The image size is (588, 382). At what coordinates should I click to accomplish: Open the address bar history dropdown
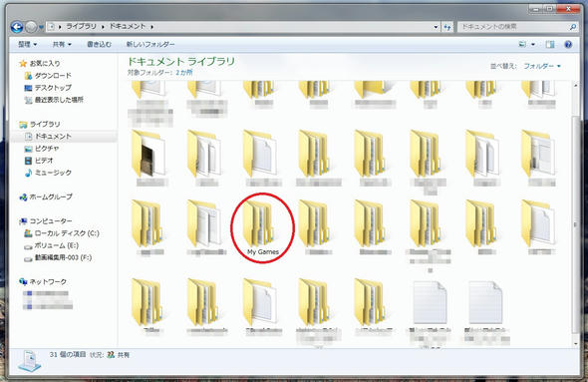436,27
